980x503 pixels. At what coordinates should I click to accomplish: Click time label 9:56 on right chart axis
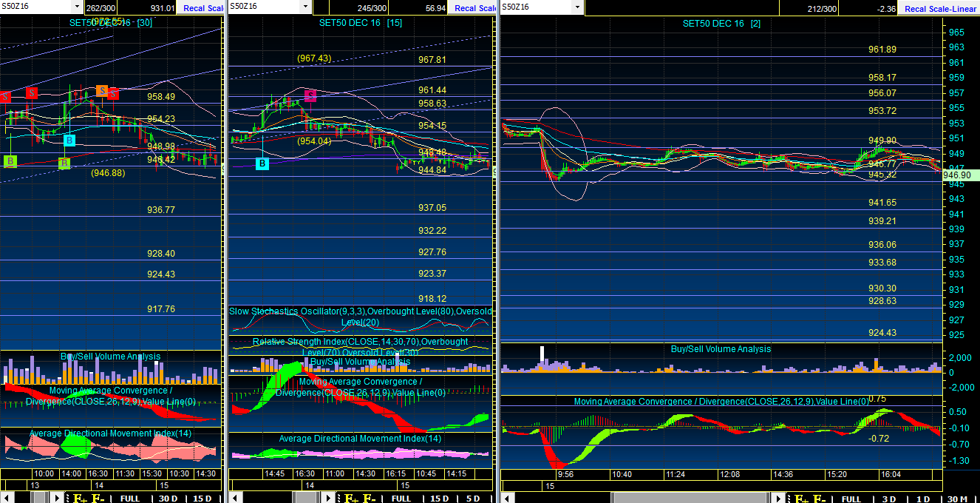pos(565,474)
